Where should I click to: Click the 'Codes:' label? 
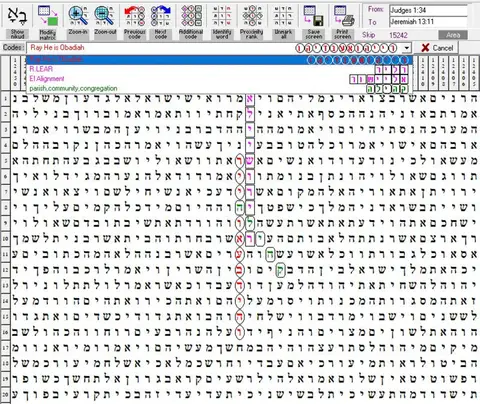point(13,48)
